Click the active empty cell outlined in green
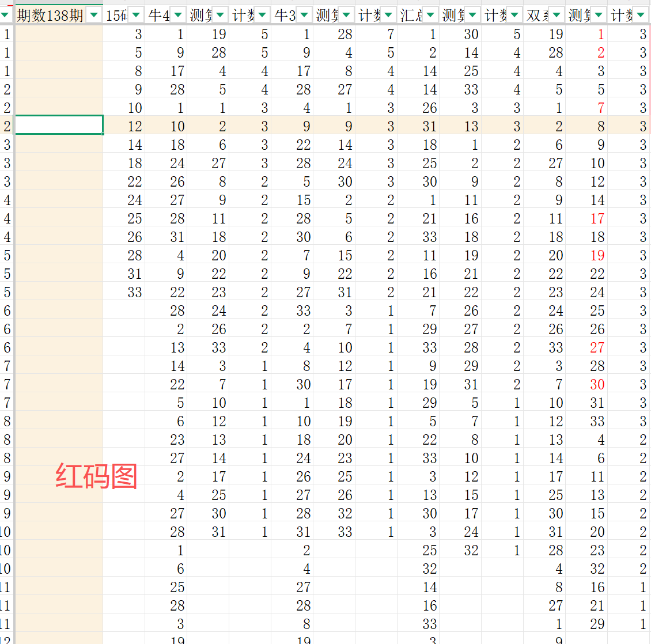The height and width of the screenshot is (644, 651). pyautogui.click(x=59, y=125)
